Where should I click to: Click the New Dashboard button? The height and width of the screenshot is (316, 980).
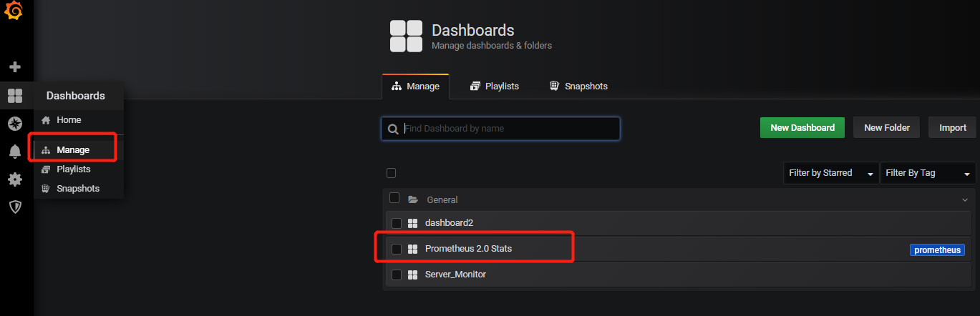coord(802,128)
